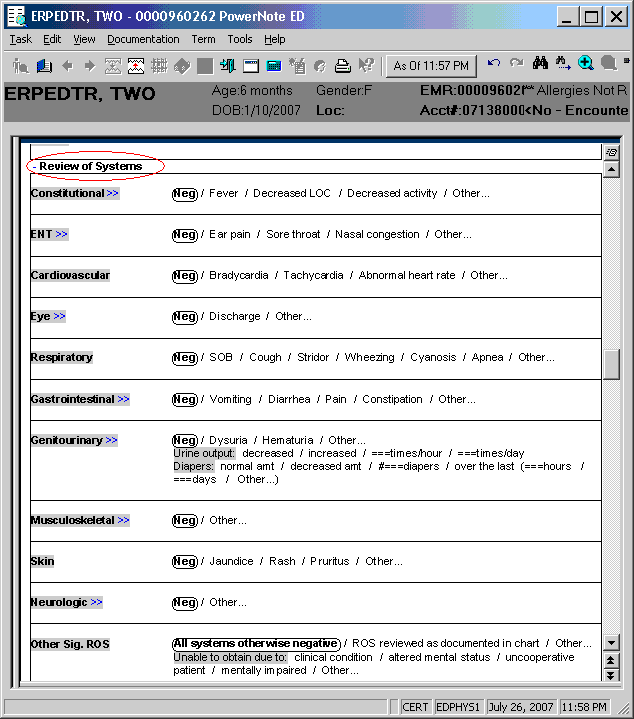Open the Documentation menu
The width and height of the screenshot is (634, 719).
(x=143, y=39)
